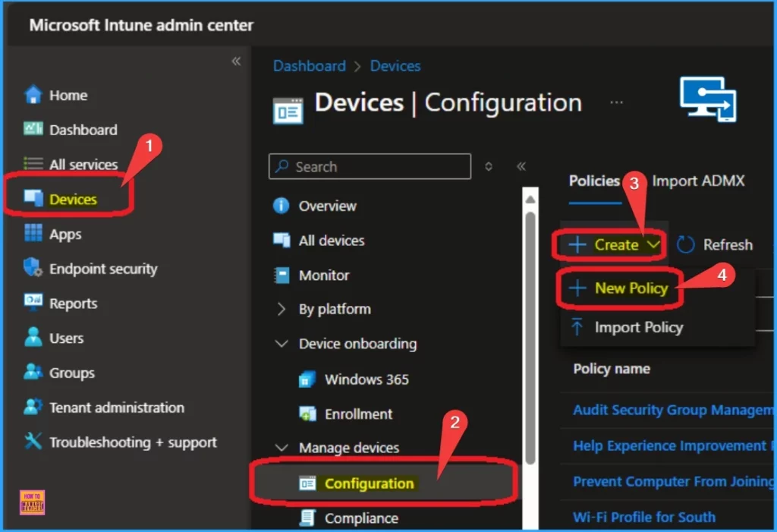Viewport: 777px width, 532px height.
Task: Click the expand/collapse arrows beside Search
Action: 489,166
